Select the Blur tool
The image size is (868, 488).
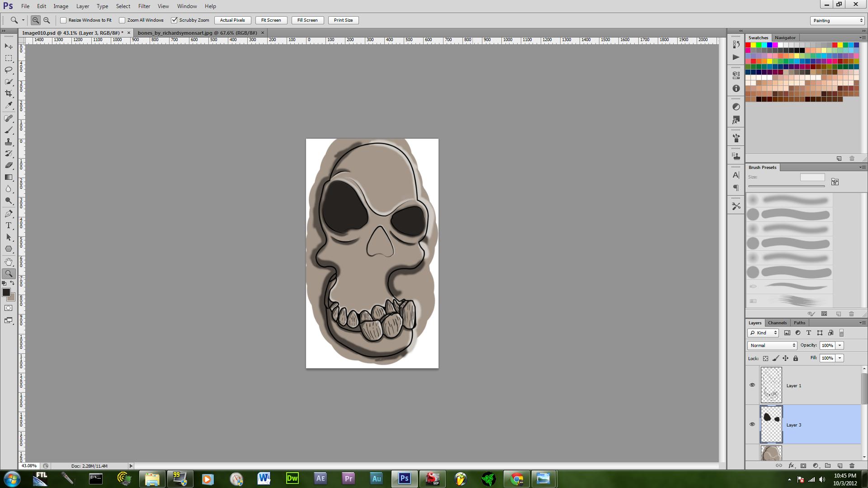click(9, 189)
